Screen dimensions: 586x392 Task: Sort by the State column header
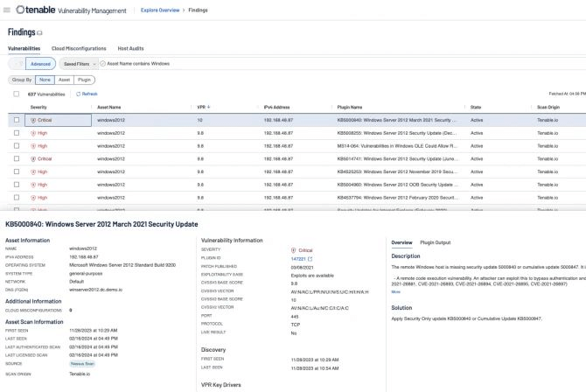tap(476, 108)
